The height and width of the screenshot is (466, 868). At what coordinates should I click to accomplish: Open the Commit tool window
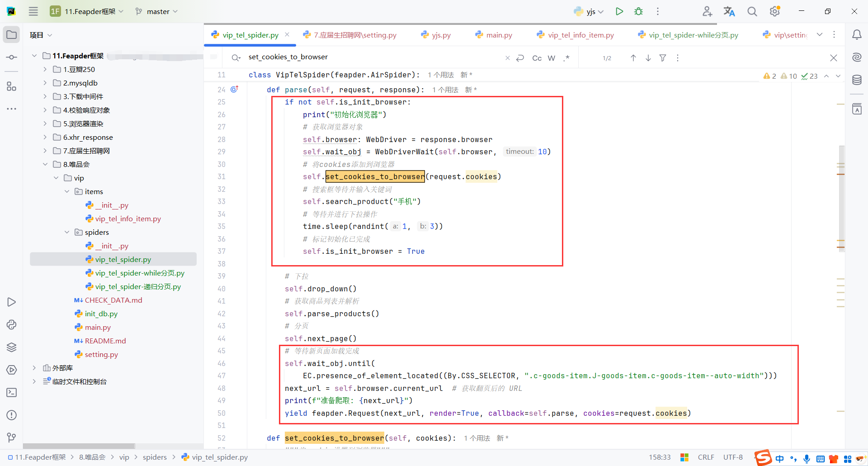click(11, 57)
